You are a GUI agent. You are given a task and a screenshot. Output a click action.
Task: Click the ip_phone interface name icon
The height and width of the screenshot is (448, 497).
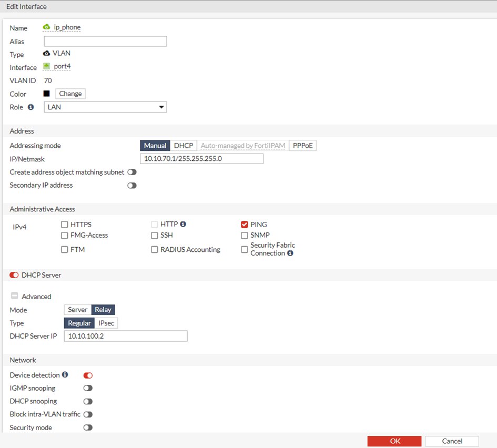click(47, 27)
